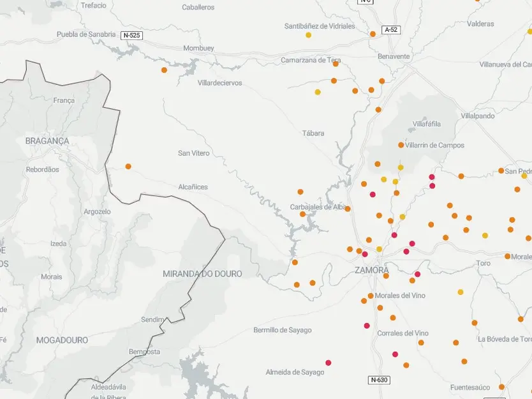Image resolution: width=532 pixels, height=399 pixels.
Task: Click the Caballeros label
Action: [198, 7]
